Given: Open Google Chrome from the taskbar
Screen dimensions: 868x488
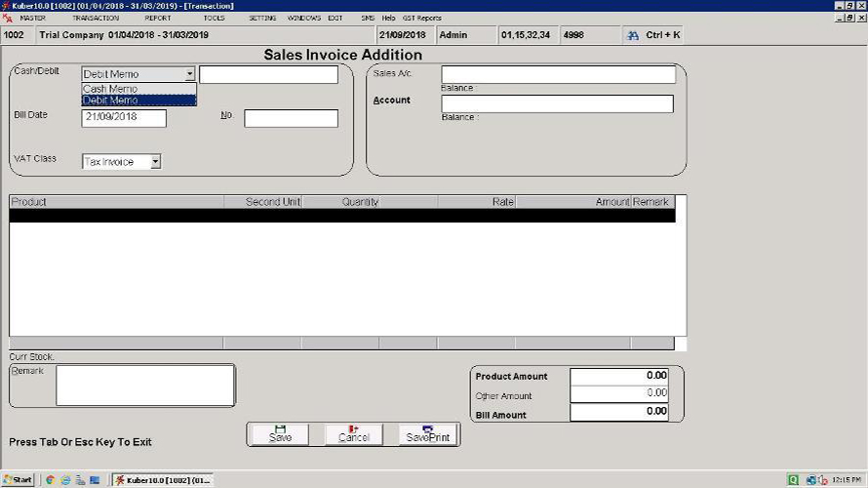Looking at the screenshot, I should click(50, 480).
